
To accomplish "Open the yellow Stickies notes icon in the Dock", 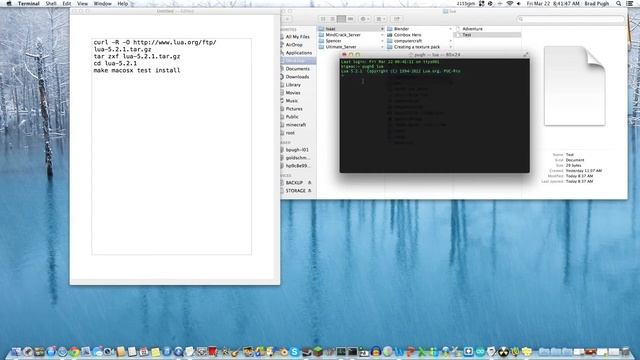I will coord(156,351).
